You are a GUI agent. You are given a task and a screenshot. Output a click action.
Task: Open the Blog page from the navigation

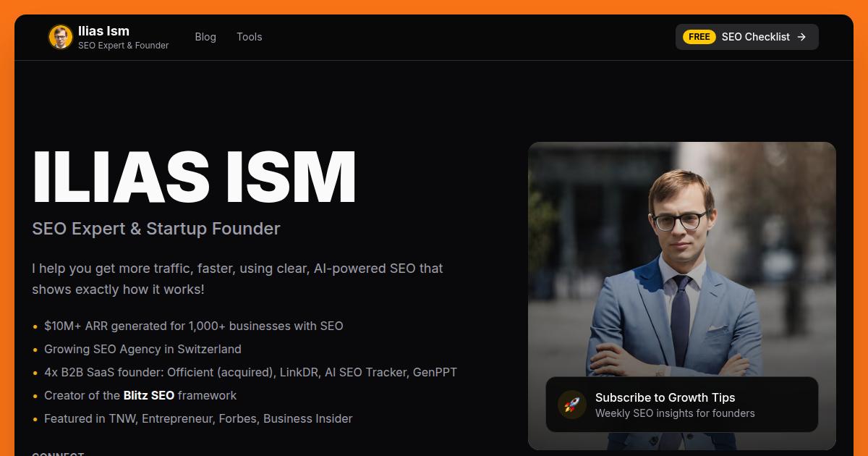pos(205,36)
